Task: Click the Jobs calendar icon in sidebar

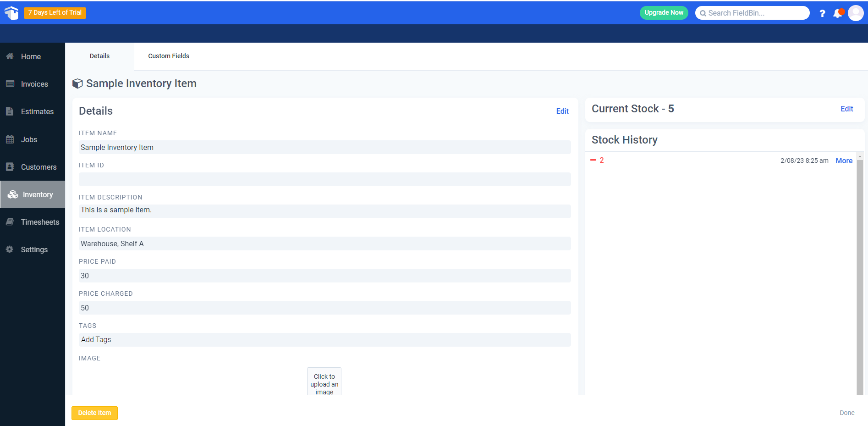Action: pyautogui.click(x=10, y=139)
